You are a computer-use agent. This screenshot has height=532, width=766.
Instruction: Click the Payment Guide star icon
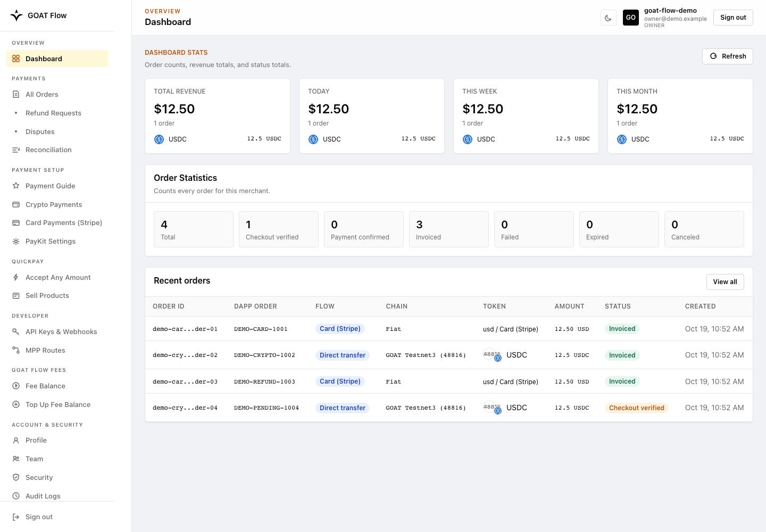pyautogui.click(x=16, y=186)
